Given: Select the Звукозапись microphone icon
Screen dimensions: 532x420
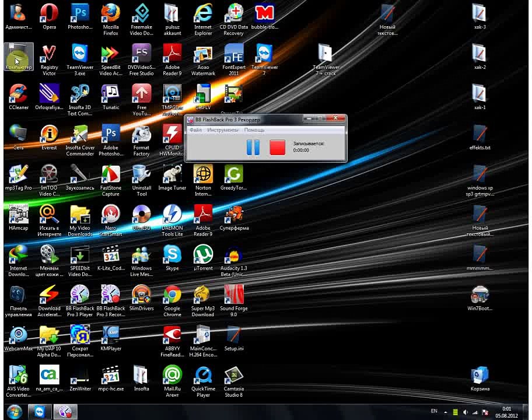Looking at the screenshot, I should (80, 177).
